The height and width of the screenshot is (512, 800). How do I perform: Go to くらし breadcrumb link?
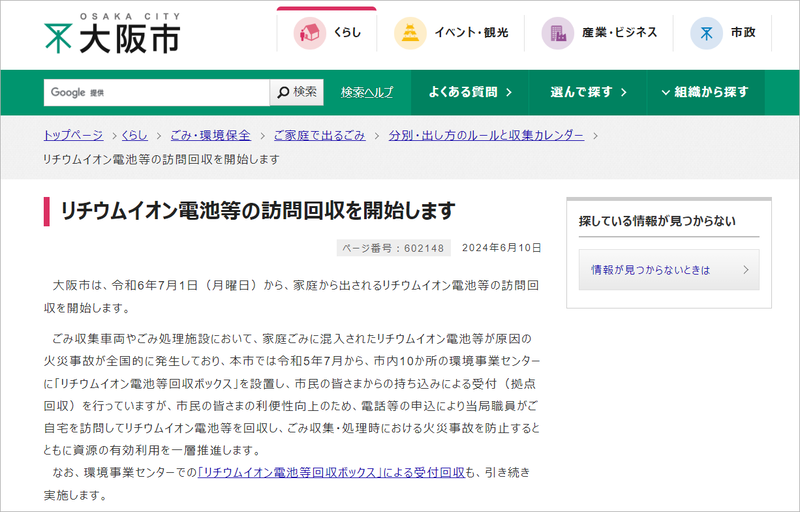tap(135, 135)
